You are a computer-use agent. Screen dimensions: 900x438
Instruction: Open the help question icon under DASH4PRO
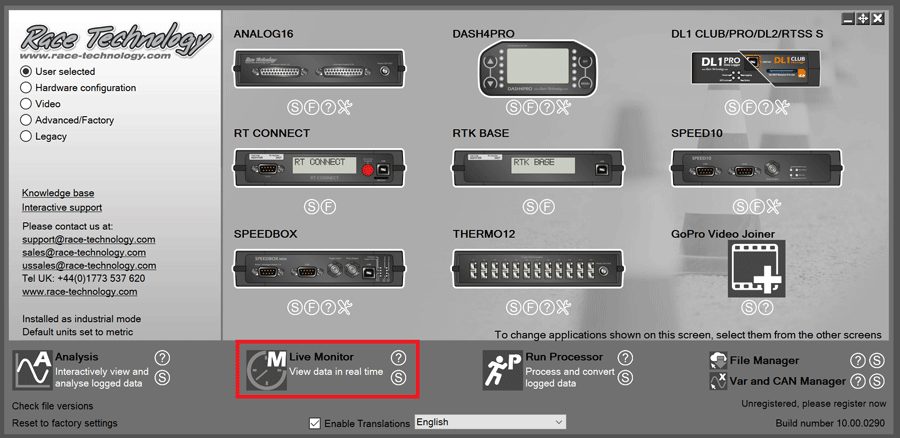(x=547, y=107)
